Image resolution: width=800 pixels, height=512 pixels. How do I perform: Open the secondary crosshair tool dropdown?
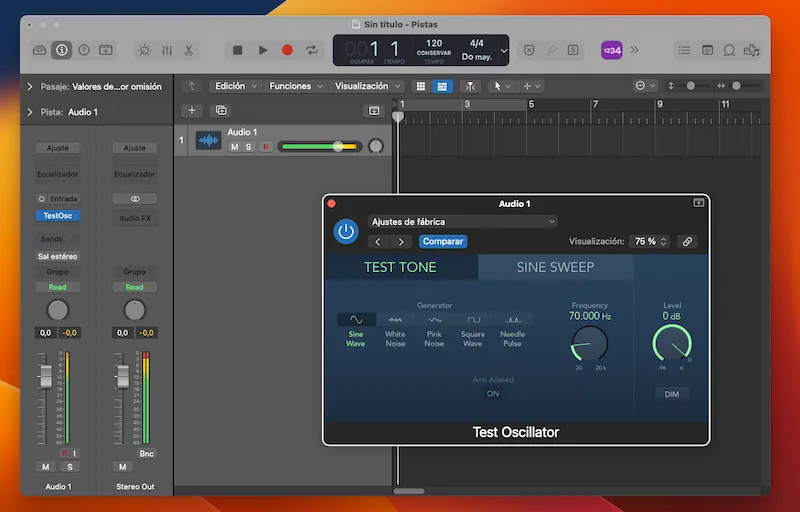tap(532, 86)
